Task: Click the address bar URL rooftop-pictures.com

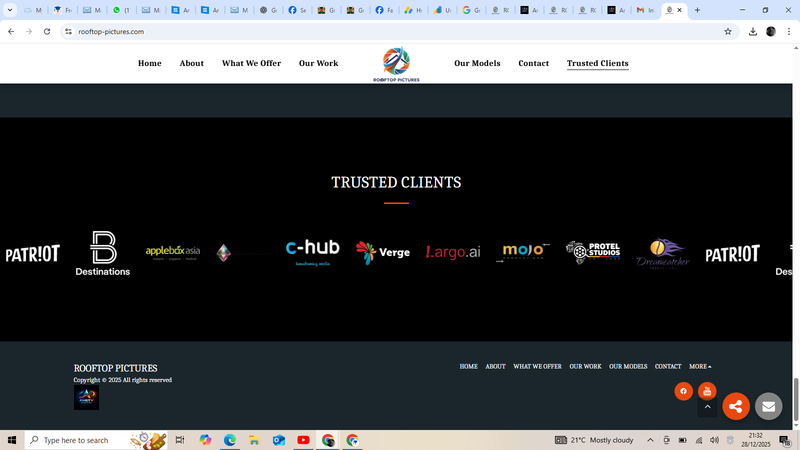Action: 111,32
